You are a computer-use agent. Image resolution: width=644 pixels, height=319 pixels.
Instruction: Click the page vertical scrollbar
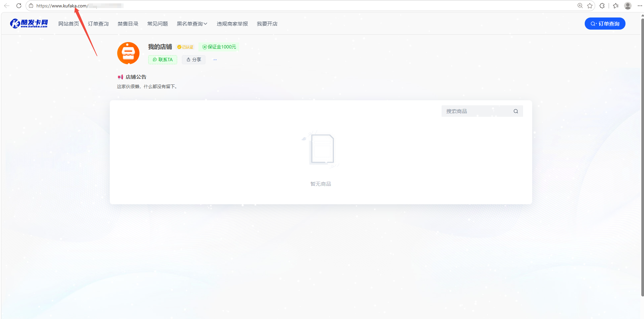[642, 157]
